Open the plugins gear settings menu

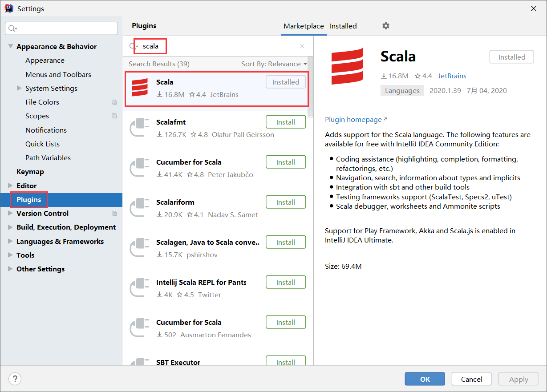coord(386,26)
